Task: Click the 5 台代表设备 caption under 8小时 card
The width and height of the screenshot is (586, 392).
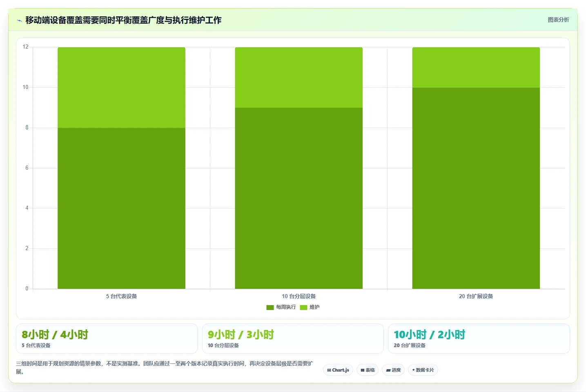Action: 36,345
